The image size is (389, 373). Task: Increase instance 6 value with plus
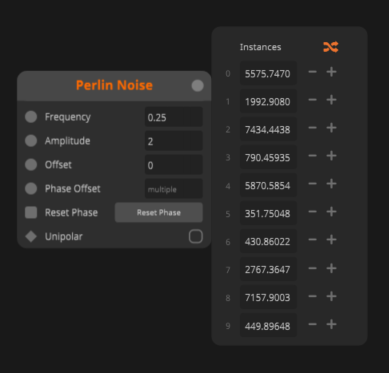[x=331, y=240]
